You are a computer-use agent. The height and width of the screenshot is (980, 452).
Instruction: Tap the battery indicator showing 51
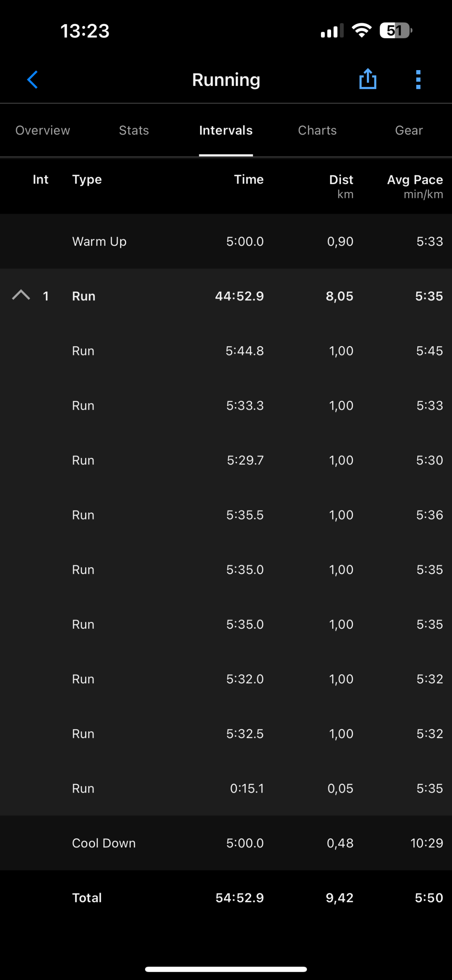coord(395,31)
